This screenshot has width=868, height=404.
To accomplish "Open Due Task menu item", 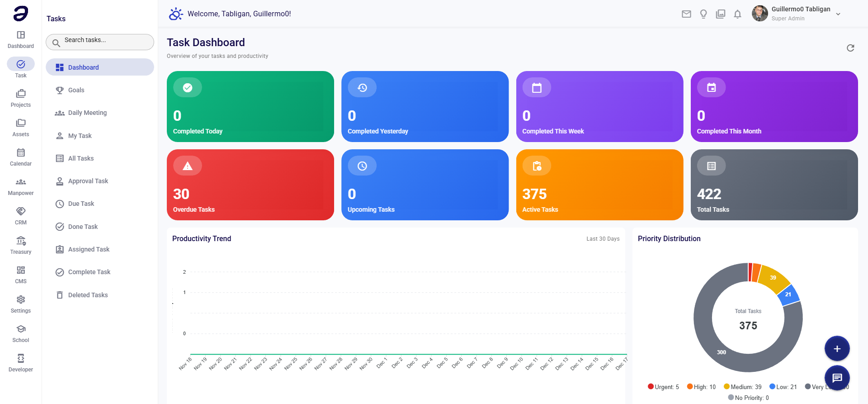I will click(100, 204).
